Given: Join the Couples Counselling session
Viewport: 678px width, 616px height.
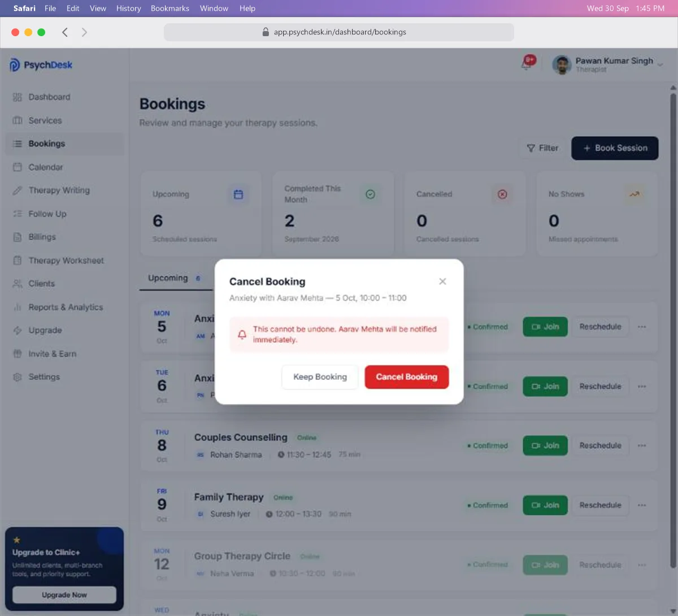Looking at the screenshot, I should (x=545, y=445).
